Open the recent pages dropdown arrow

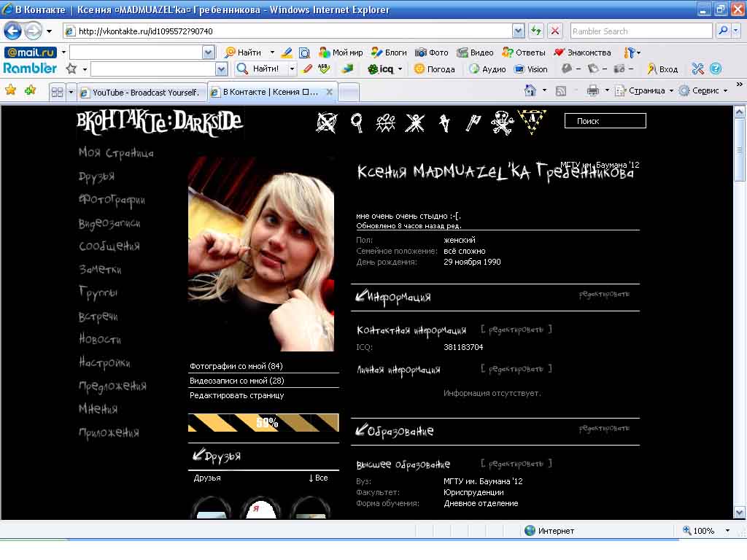pos(49,31)
